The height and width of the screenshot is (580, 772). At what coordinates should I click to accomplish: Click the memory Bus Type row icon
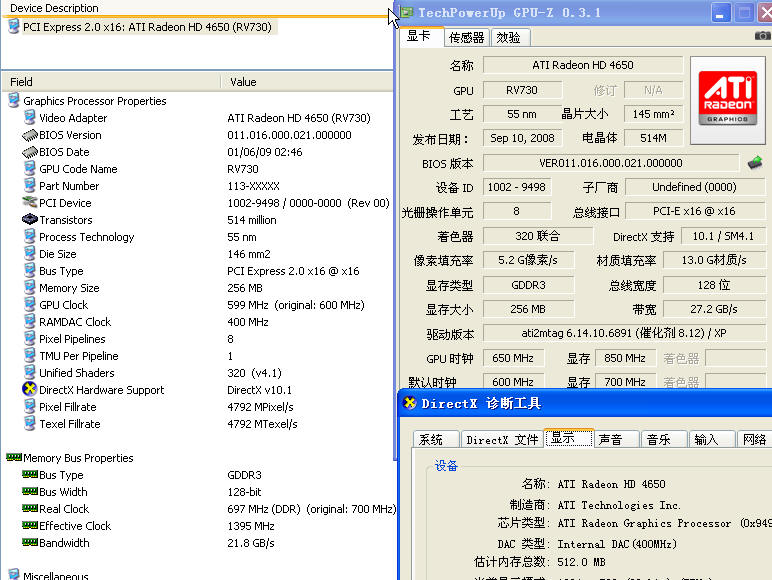(30, 474)
